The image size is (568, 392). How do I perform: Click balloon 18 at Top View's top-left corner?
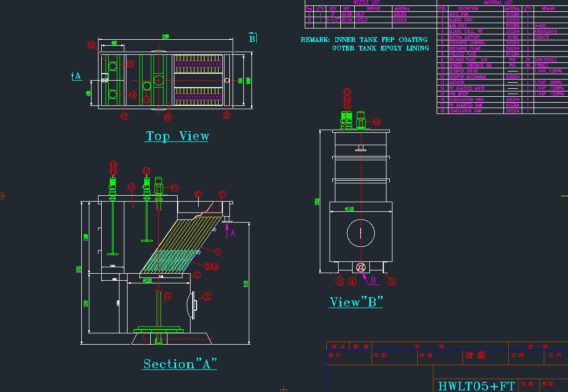click(x=92, y=45)
